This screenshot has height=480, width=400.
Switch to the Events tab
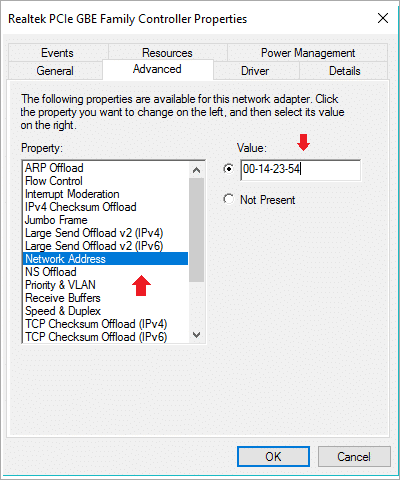57,53
